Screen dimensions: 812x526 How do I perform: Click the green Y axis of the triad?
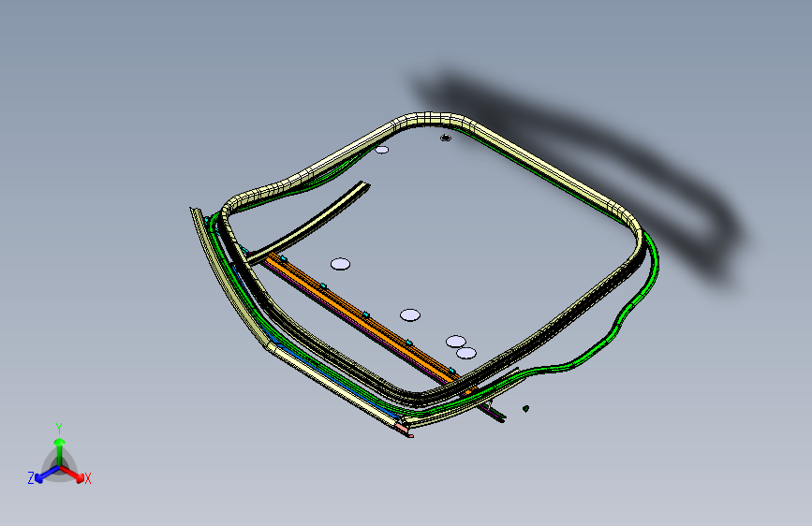coord(60,453)
